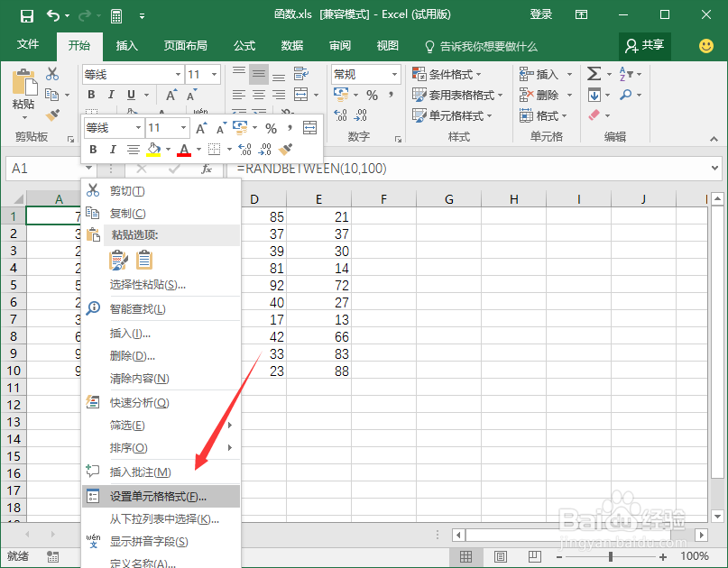Screen dimensions: 728x568
Task: Apply percent style from ribbon number group
Action: pos(372,96)
